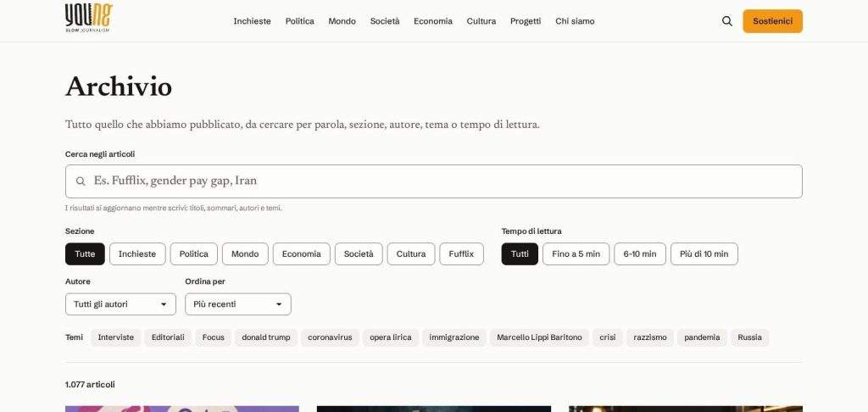Choose the Focus theme tag
This screenshot has height=412, width=868.
coord(213,337)
